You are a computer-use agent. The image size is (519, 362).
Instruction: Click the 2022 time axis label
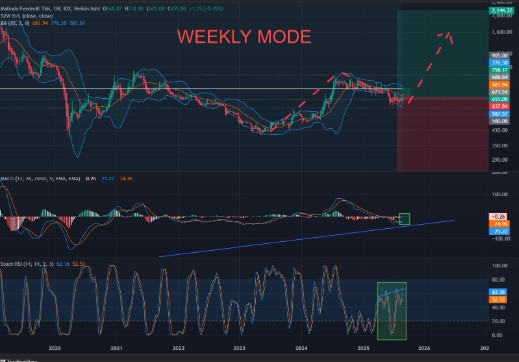point(178,348)
